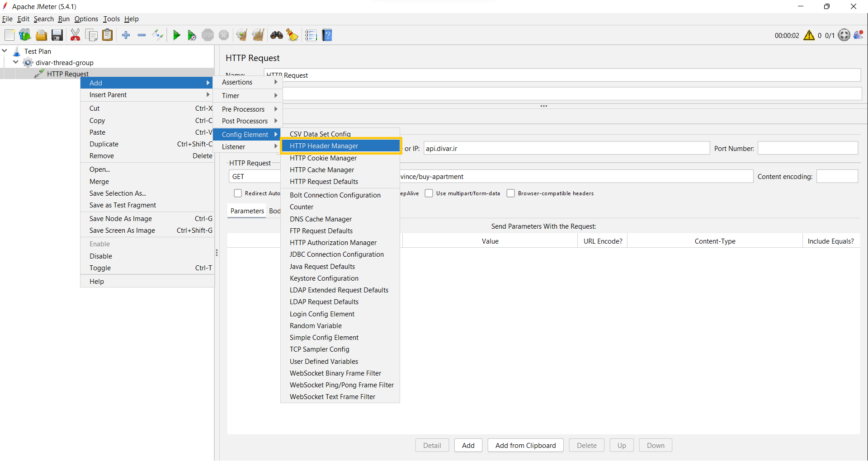Image resolution: width=868 pixels, height=461 pixels.
Task: Click the Paste clipboard toolbar icon
Action: pos(107,35)
